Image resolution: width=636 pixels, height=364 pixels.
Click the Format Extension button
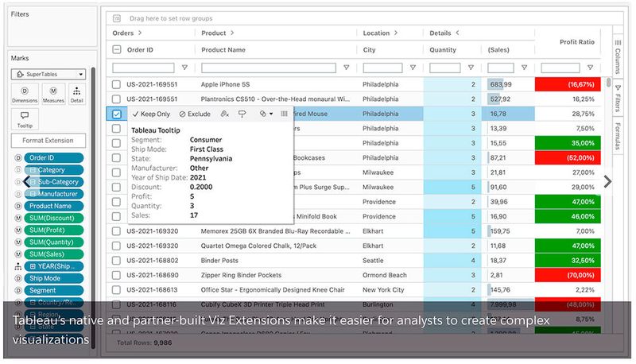(x=48, y=141)
